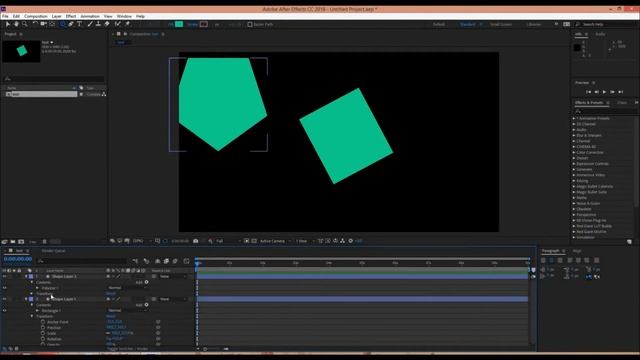This screenshot has width=640, height=360.
Task: Open the Effect menu
Action: 71,16
